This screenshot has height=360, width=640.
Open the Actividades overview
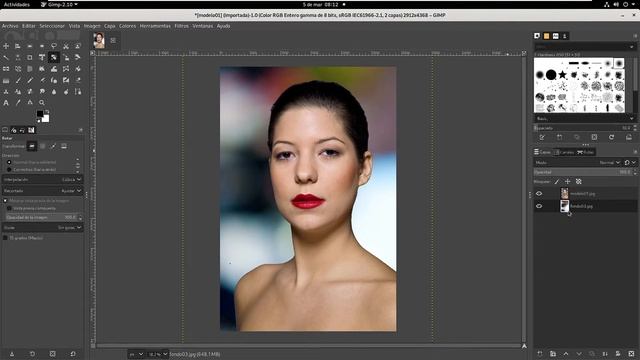(x=17, y=4)
